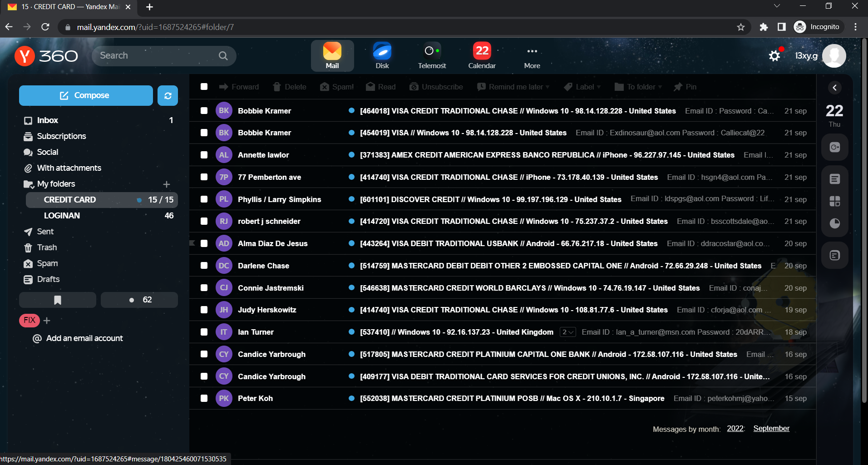Refresh the mailbox with the sync button
The height and width of the screenshot is (465, 868).
coord(168,95)
